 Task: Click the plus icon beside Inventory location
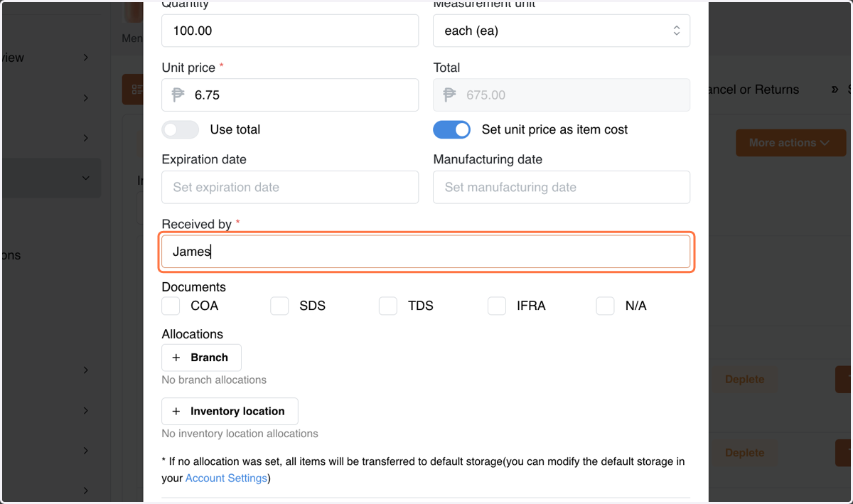click(176, 411)
